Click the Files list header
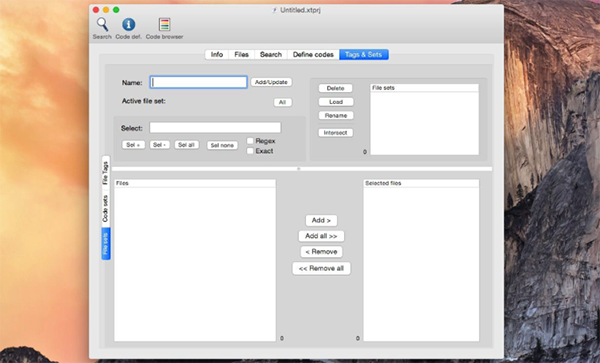 195,183
